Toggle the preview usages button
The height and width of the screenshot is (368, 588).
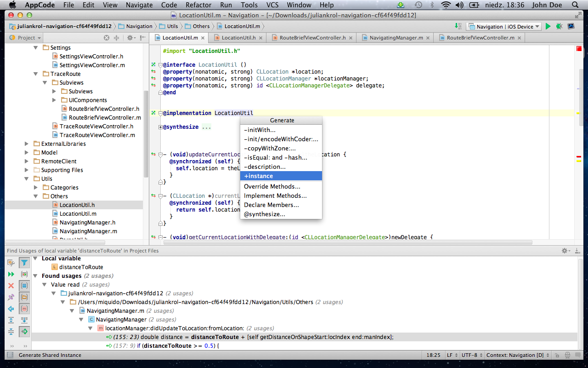point(24,274)
